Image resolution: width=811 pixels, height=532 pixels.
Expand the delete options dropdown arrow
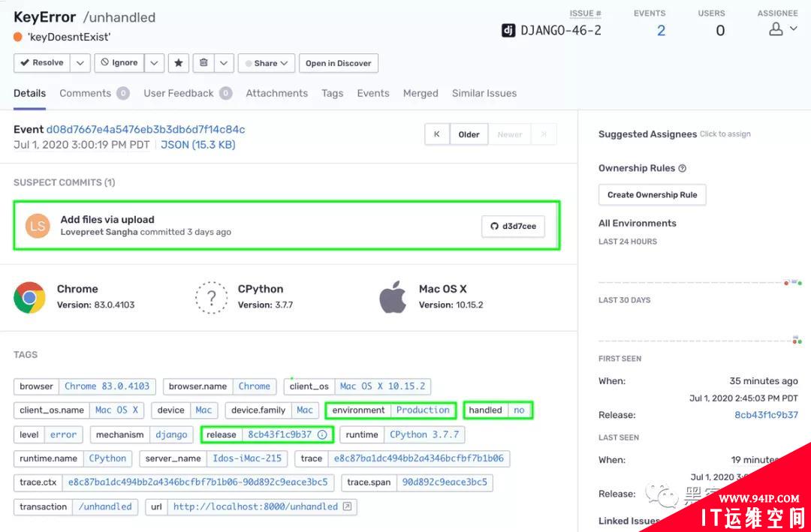pyautogui.click(x=224, y=63)
